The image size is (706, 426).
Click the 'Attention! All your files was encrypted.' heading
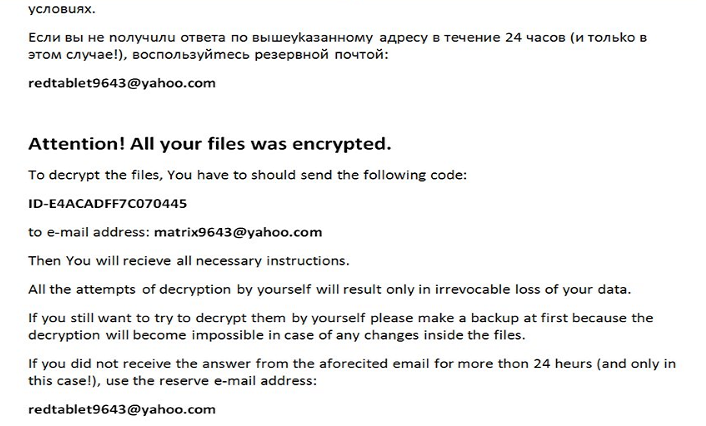[209, 145]
